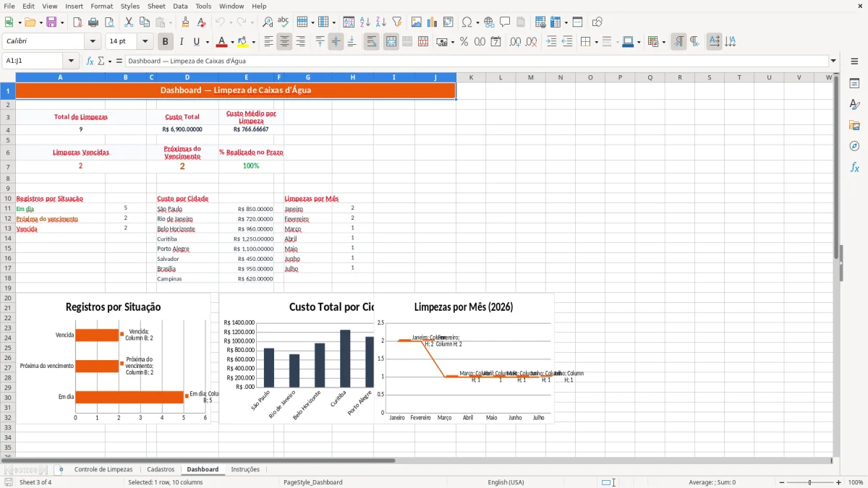Open the Format menu
This screenshot has width=868, height=488.
click(102, 6)
